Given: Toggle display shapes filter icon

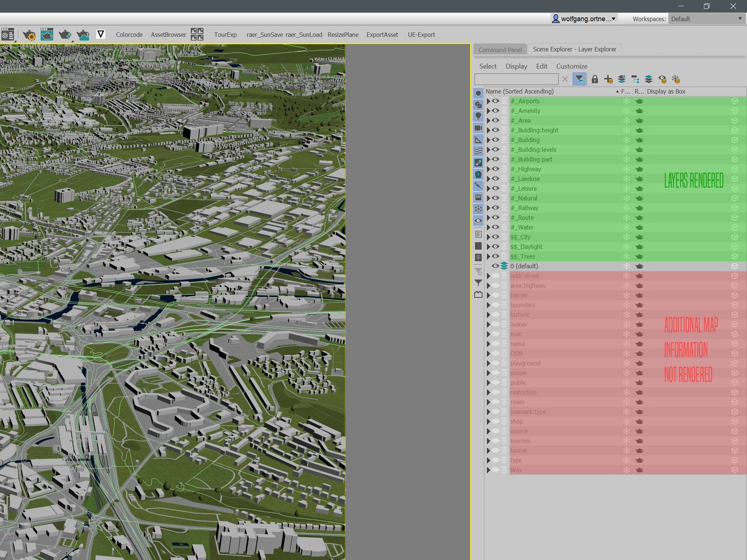Looking at the screenshot, I should [x=478, y=105].
